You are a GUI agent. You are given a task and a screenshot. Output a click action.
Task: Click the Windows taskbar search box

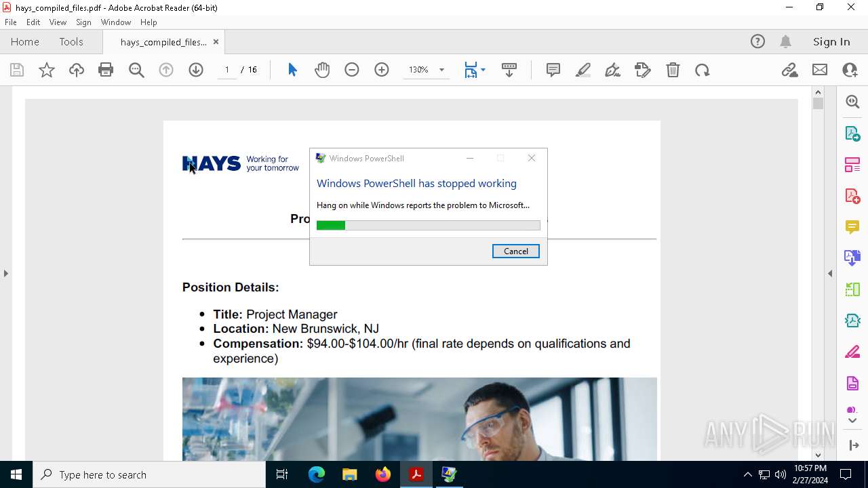point(149,474)
